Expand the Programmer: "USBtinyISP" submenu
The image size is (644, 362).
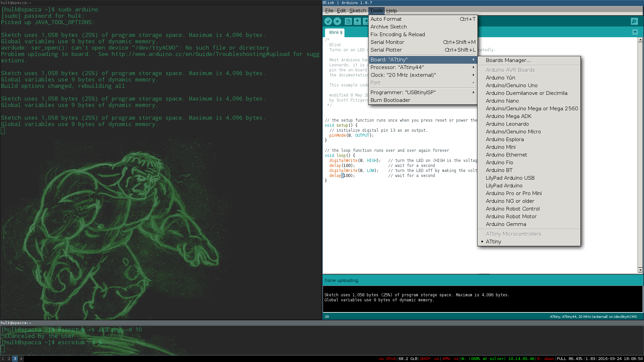tap(423, 93)
